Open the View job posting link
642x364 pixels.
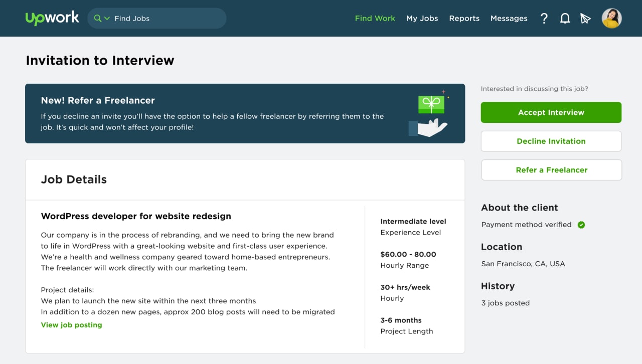pos(71,325)
